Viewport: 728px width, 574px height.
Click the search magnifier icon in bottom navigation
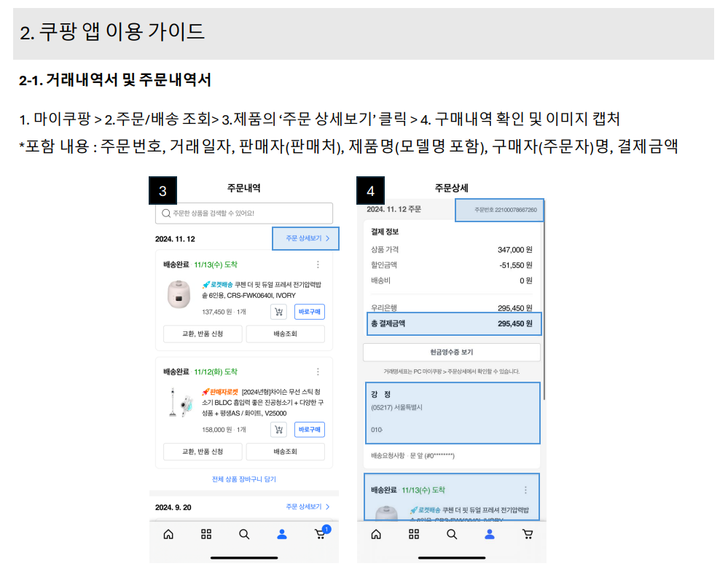(x=244, y=534)
